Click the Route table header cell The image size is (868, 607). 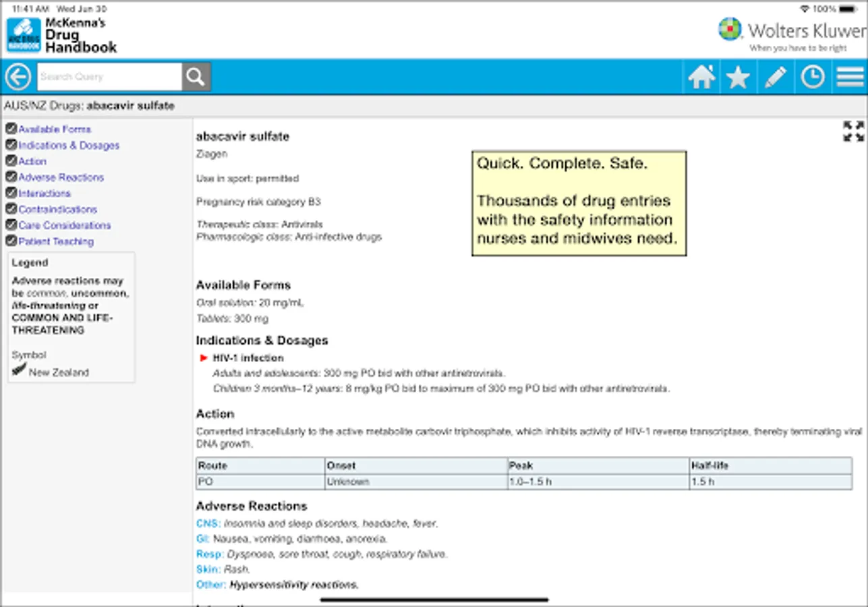point(260,465)
